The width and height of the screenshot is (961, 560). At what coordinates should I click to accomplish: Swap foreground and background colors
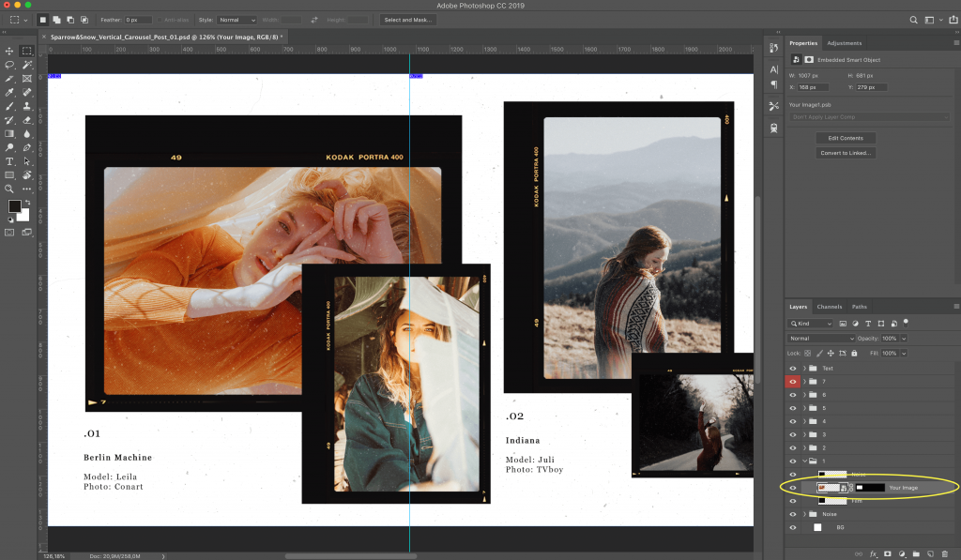pos(27,203)
